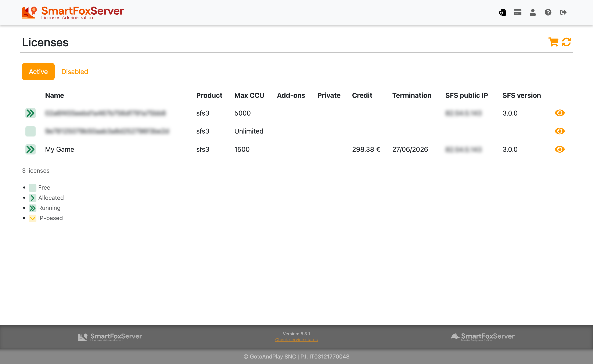
Task: Click running status icon of 5000 CCU license
Action: pyautogui.click(x=30, y=113)
